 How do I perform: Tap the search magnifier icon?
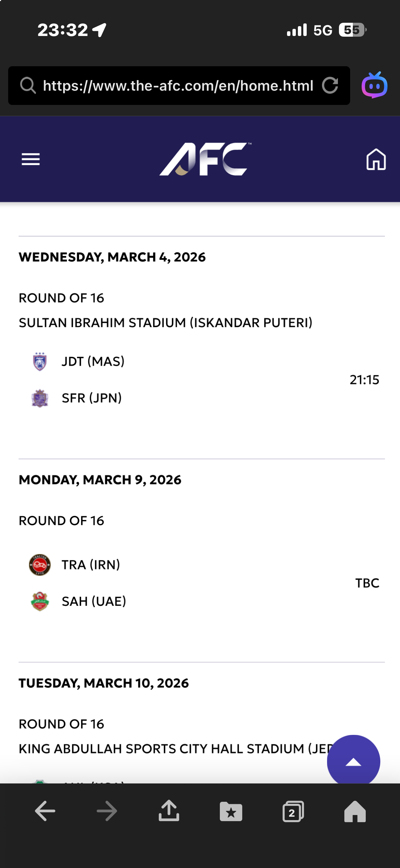28,85
